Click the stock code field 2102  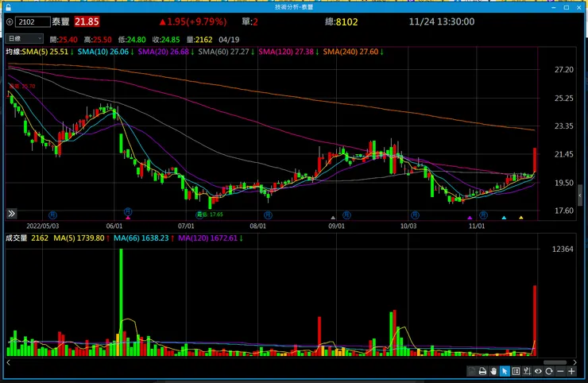[x=33, y=21]
